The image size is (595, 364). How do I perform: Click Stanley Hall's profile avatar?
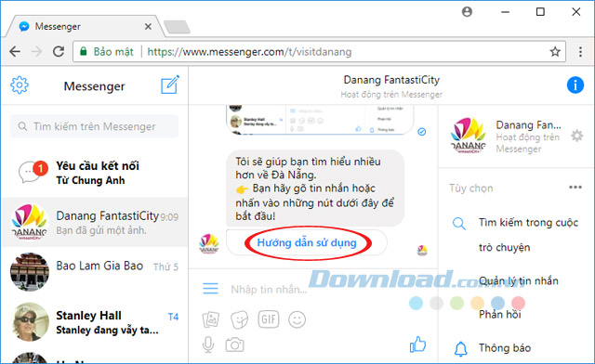point(30,322)
